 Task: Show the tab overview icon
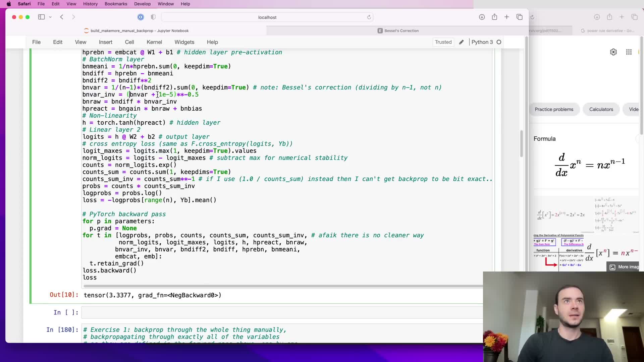point(519,17)
